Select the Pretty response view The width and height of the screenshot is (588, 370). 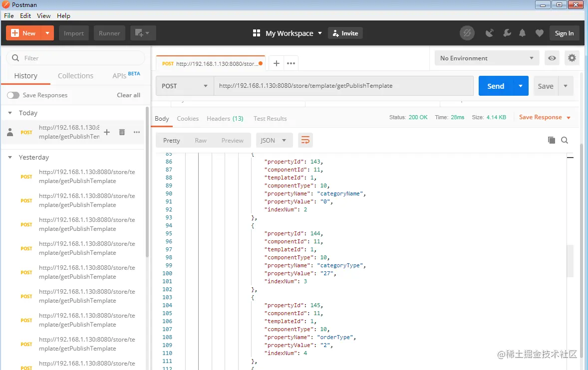tap(171, 141)
